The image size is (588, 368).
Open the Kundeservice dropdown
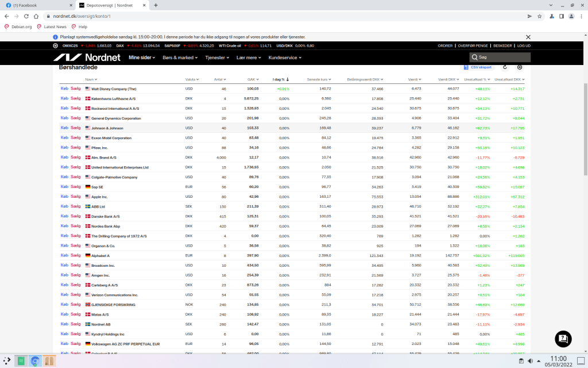tap(285, 57)
